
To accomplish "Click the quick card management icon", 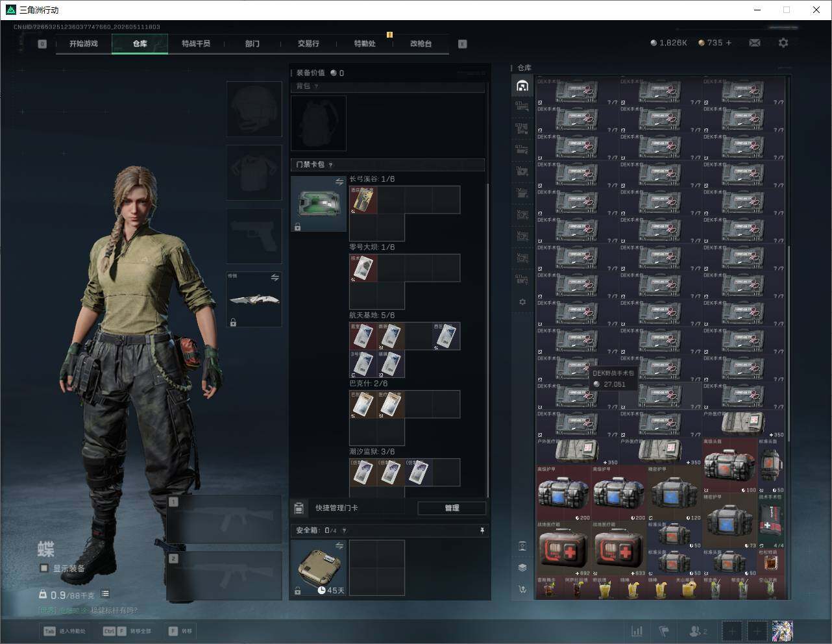I will coord(299,508).
